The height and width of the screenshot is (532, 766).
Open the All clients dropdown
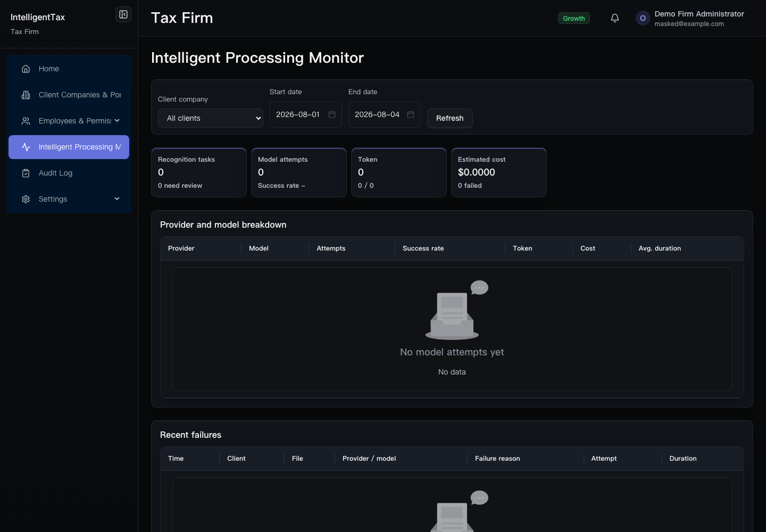pos(211,118)
